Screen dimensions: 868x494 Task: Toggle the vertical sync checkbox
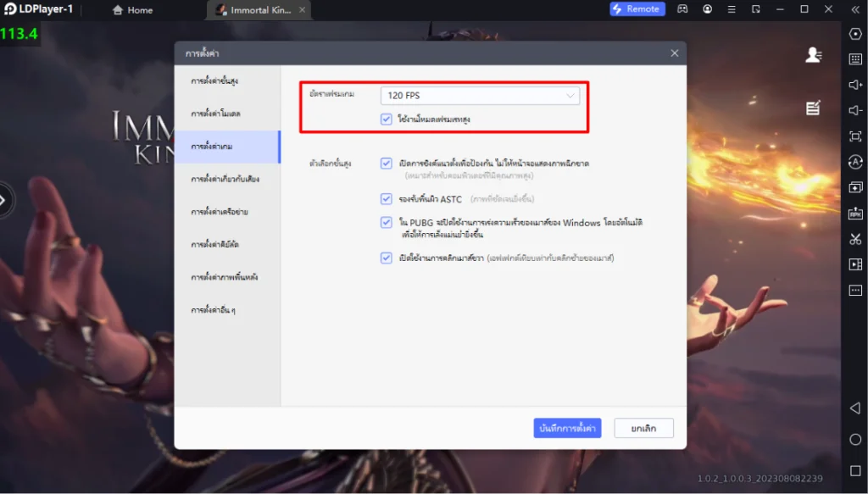[387, 164]
